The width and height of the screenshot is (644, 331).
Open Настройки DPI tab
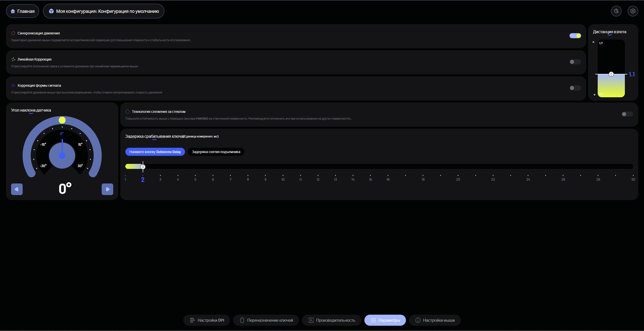click(207, 320)
